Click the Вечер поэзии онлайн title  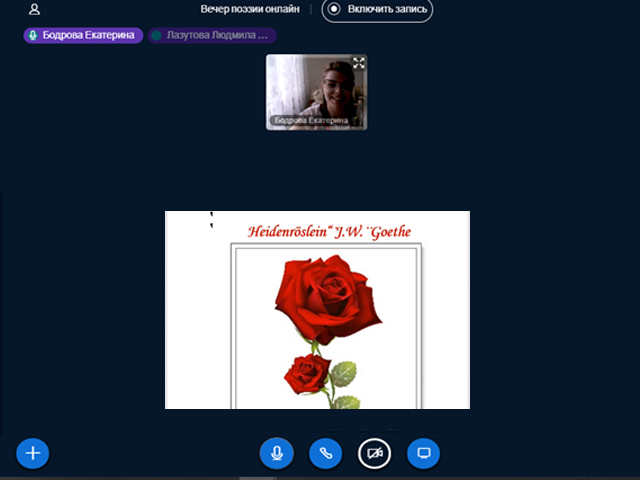[x=249, y=10]
